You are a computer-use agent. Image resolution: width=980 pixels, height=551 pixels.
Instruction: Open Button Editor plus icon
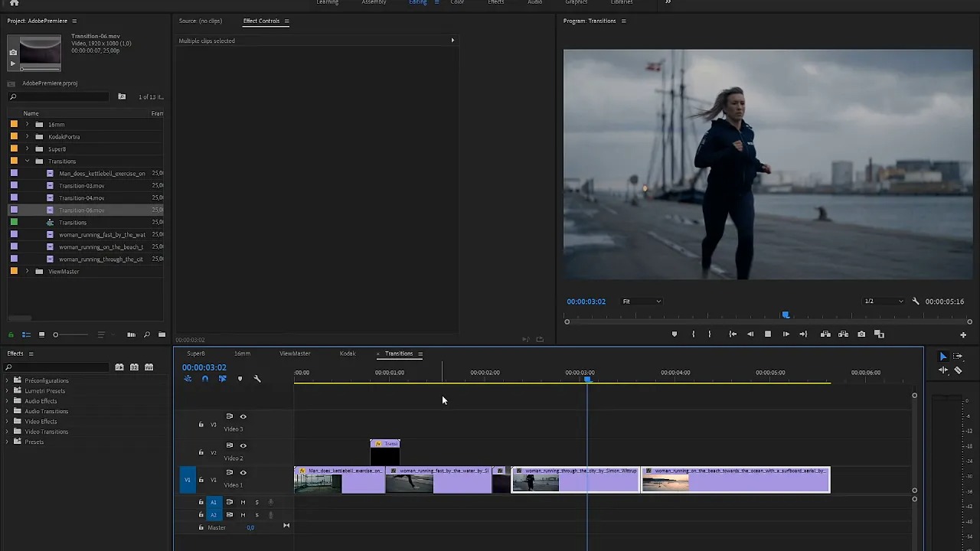[x=963, y=334]
